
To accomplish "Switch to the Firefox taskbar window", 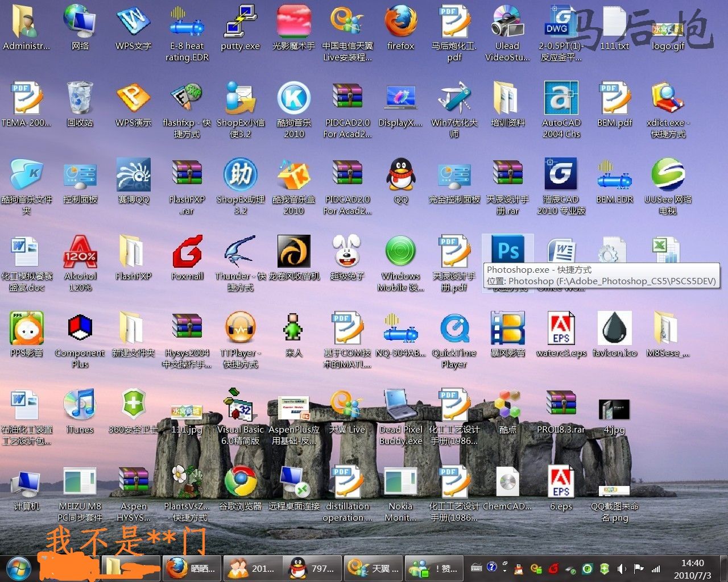I will (192, 568).
